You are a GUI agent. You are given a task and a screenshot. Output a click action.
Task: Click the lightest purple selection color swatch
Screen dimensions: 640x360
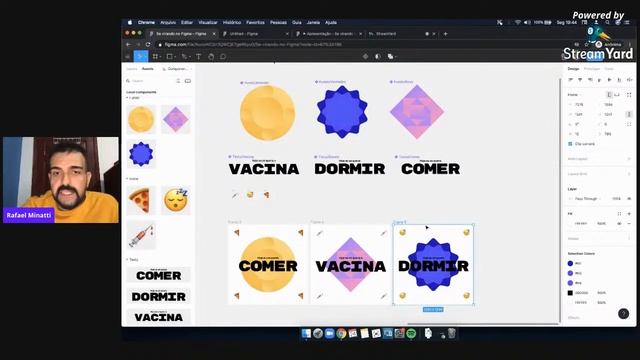pyautogui.click(x=570, y=283)
